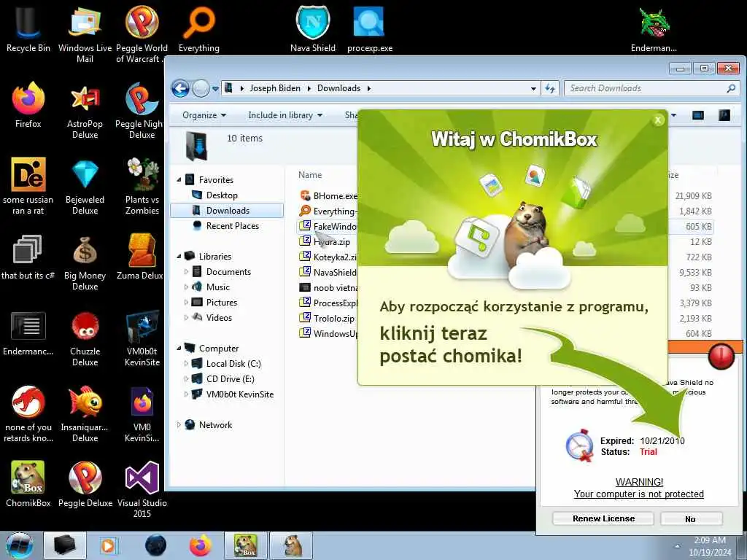Viewport: 747px width, 560px height.
Task: Open the 'some russian ran a rat' icon
Action: pyautogui.click(x=28, y=186)
